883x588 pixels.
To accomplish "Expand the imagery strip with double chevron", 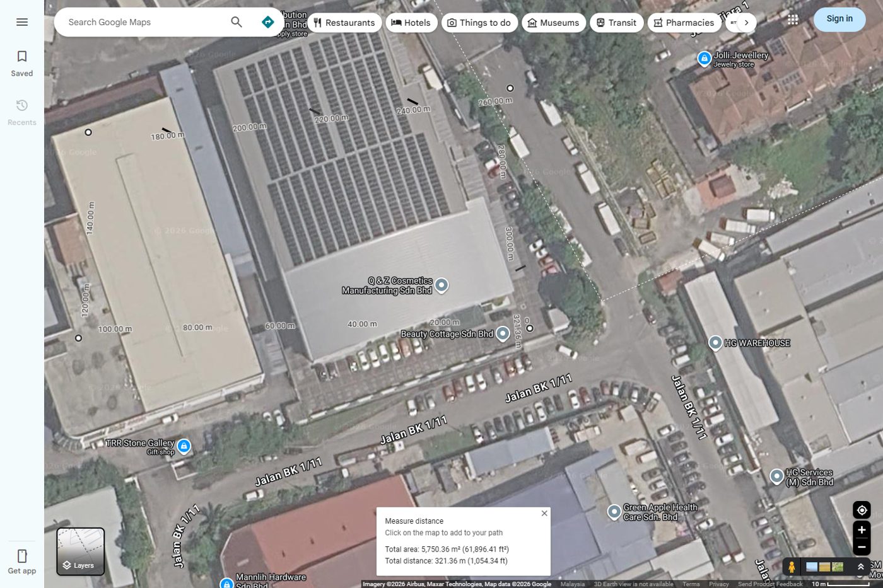I will [860, 567].
